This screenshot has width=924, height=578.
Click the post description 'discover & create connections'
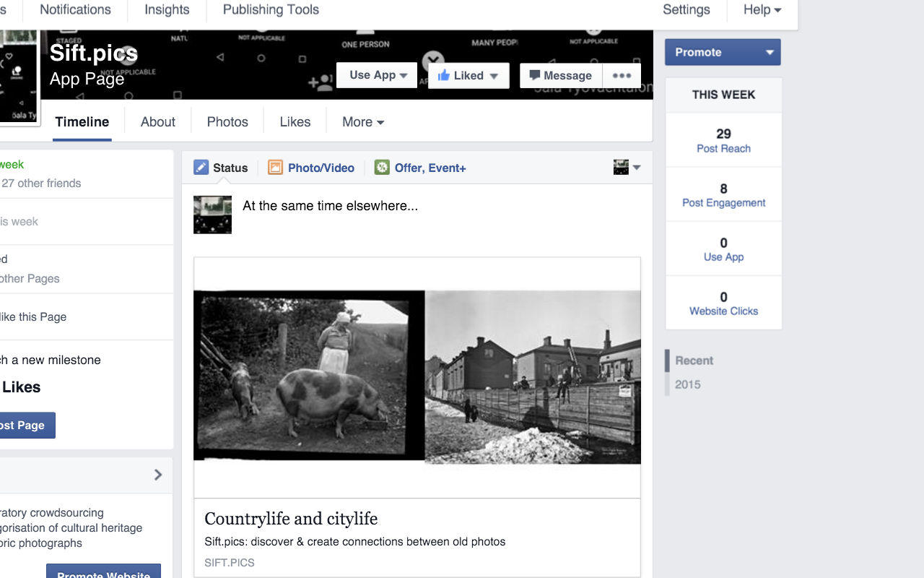point(354,542)
